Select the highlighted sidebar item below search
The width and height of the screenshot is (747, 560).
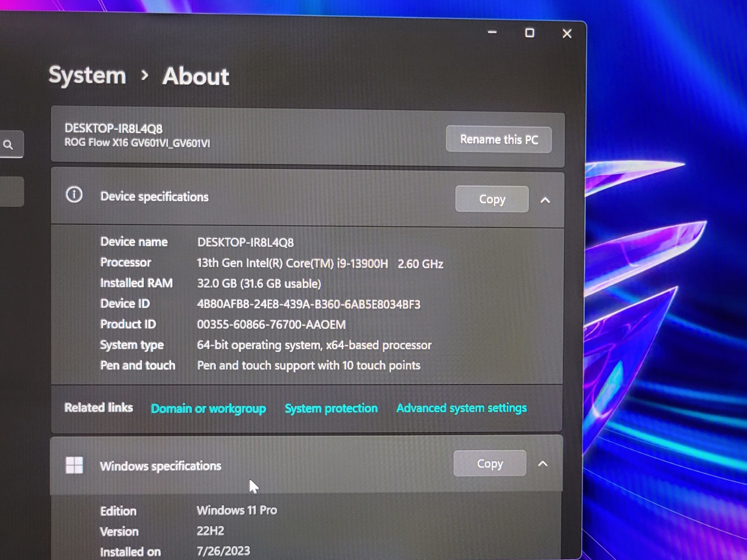pos(12,192)
